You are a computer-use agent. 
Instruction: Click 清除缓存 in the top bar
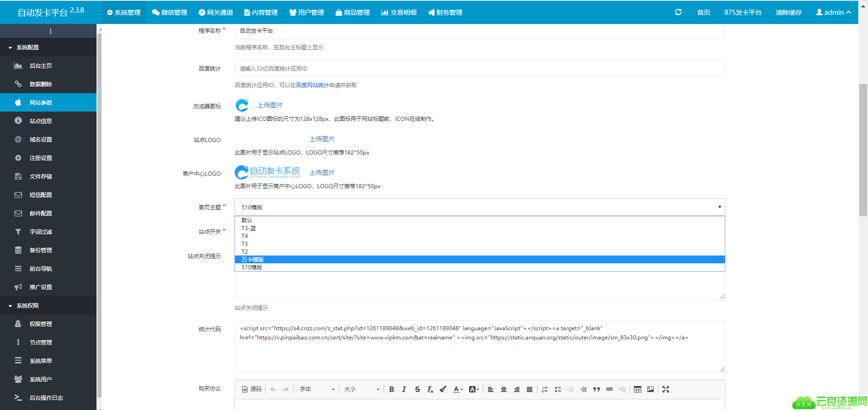click(x=789, y=12)
